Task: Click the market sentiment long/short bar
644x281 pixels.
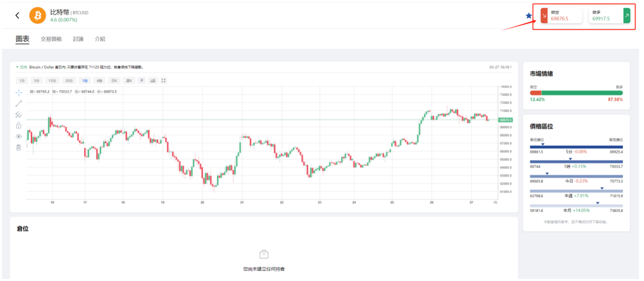Action: point(576,93)
